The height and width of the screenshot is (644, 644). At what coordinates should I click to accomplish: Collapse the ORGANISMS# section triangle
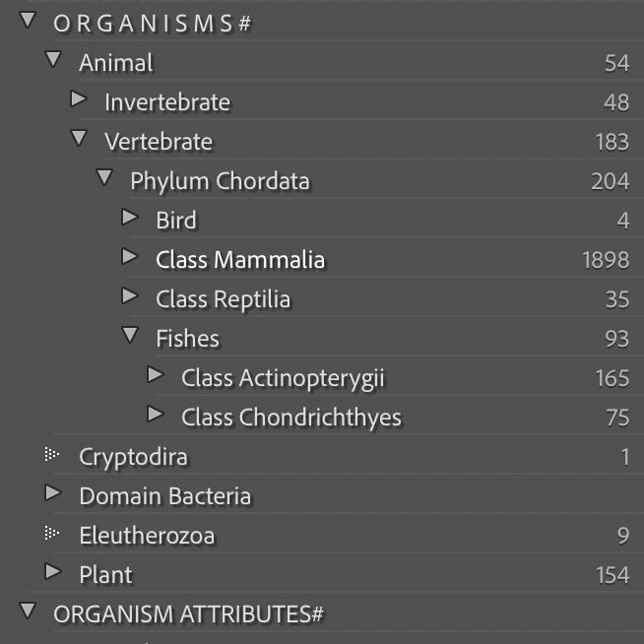click(28, 21)
